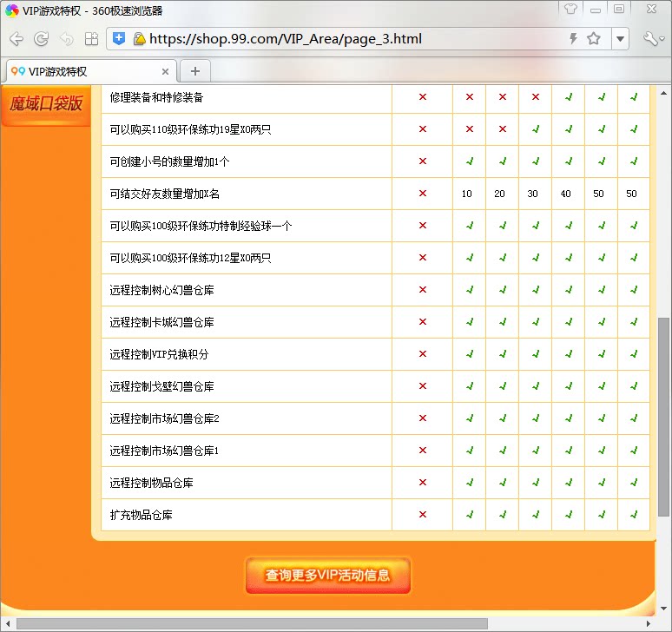Close the VIP游戏特权 tab
This screenshot has height=632, width=672.
click(x=165, y=71)
